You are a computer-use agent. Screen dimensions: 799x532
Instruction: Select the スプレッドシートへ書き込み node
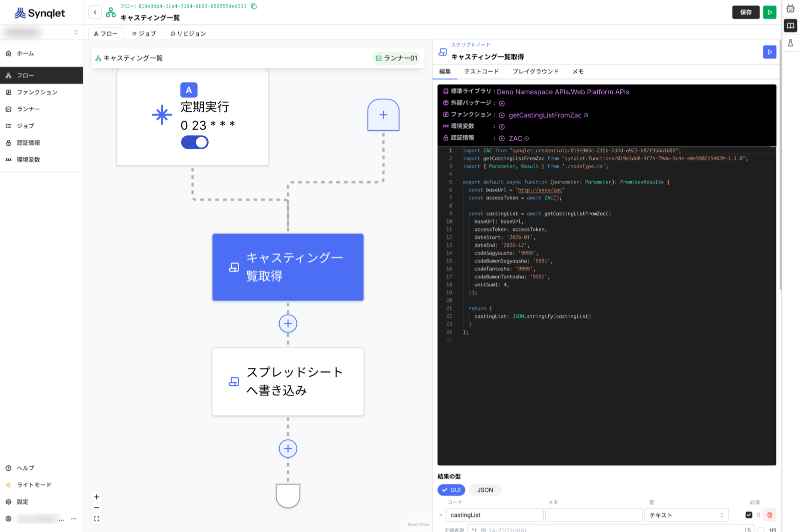click(x=288, y=381)
